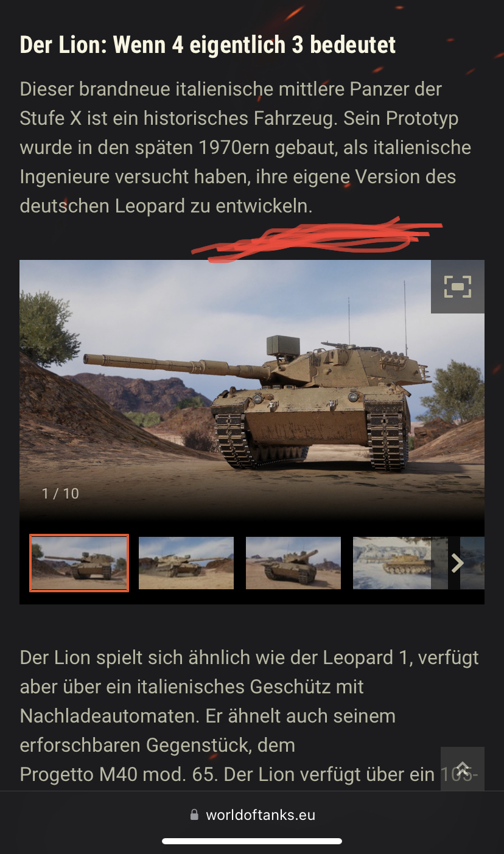The image size is (504, 854).
Task: Select the third Lion tank thumbnail
Action: tap(293, 563)
